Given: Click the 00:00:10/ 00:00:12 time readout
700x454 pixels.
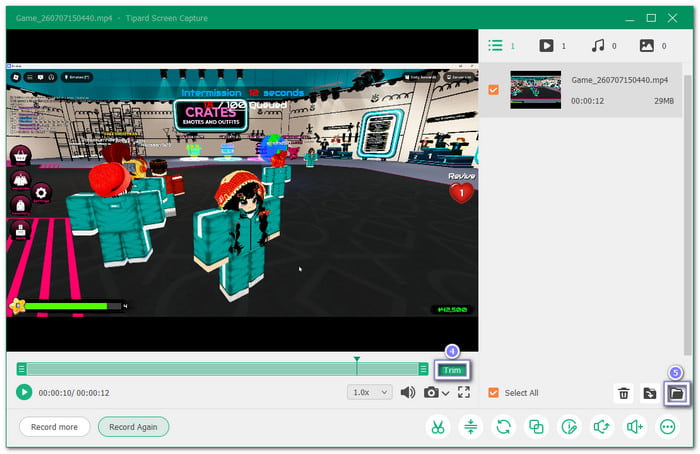Looking at the screenshot, I should coord(74,393).
